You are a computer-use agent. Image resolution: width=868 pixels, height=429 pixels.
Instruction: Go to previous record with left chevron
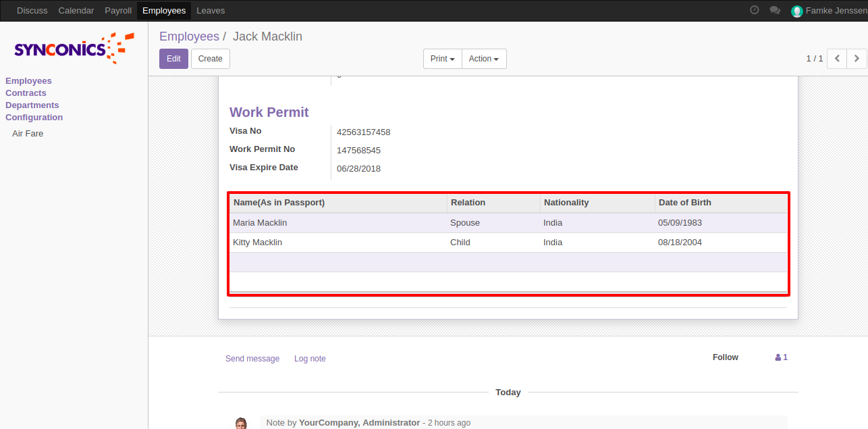[x=837, y=59]
